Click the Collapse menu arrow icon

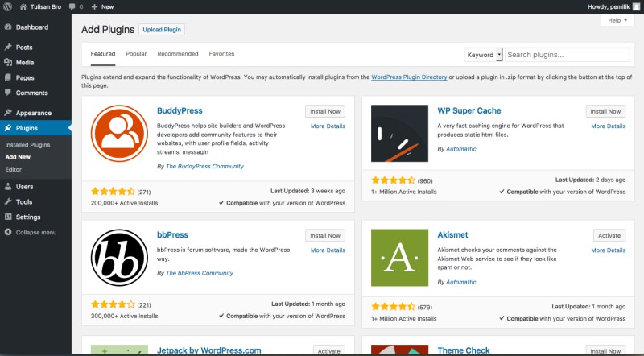pos(8,232)
